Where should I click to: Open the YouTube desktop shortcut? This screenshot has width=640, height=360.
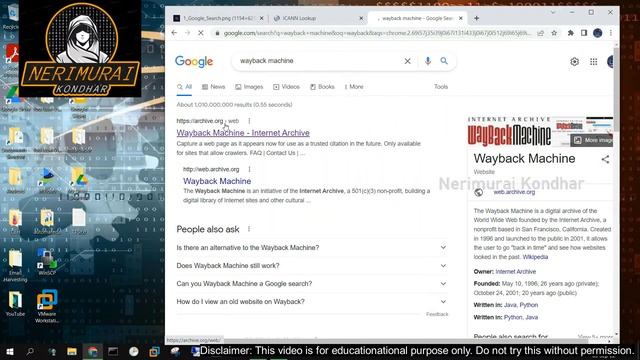16,304
